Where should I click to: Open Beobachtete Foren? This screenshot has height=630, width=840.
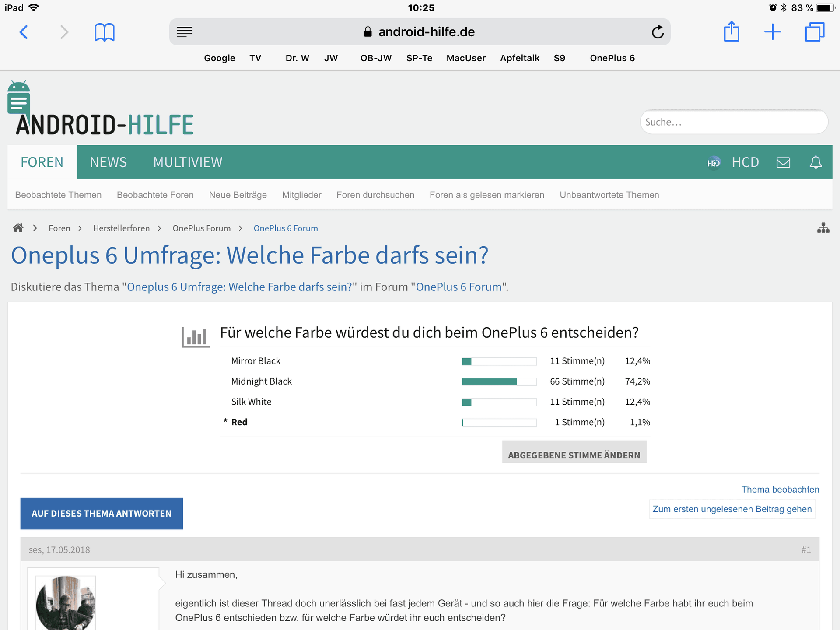155,195
